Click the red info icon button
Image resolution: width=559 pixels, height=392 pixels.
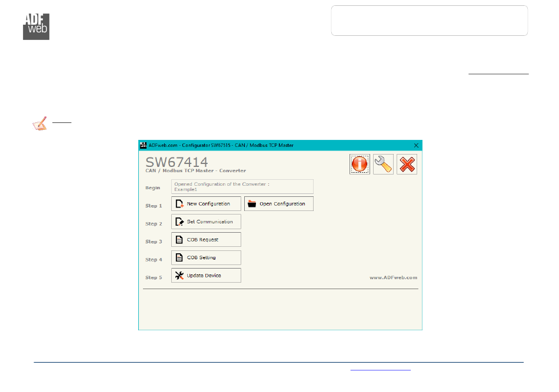(x=360, y=164)
